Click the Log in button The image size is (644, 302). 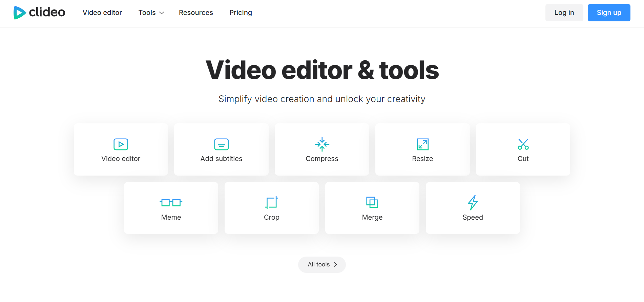coord(564,13)
